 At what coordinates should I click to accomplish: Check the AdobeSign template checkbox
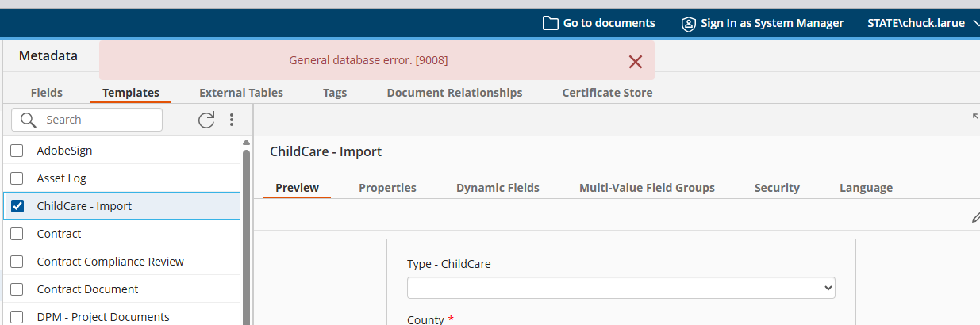tap(17, 151)
